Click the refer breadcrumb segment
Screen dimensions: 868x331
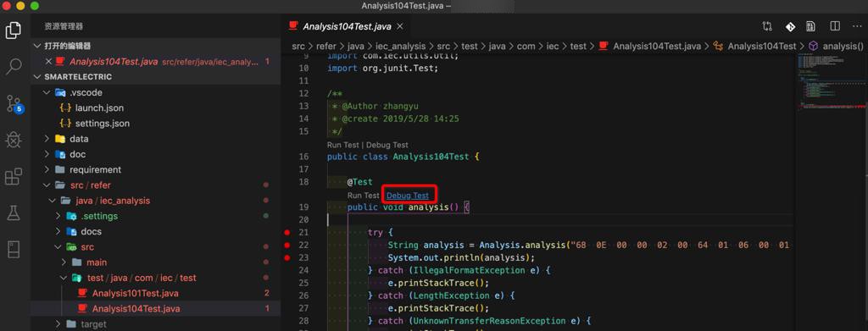click(326, 47)
